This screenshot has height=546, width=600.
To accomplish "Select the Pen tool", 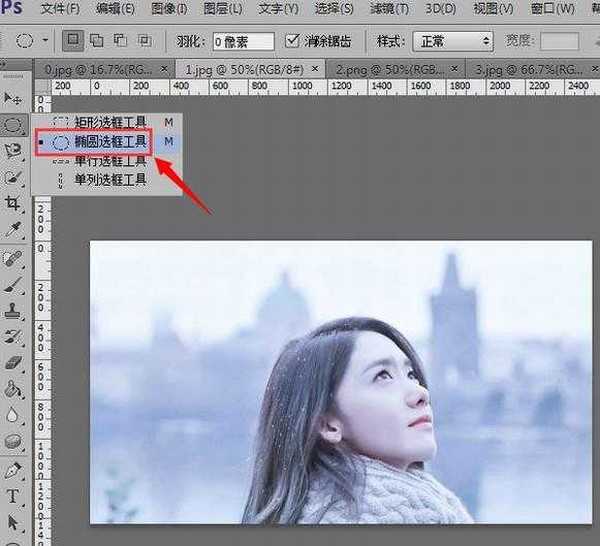I will point(13,469).
